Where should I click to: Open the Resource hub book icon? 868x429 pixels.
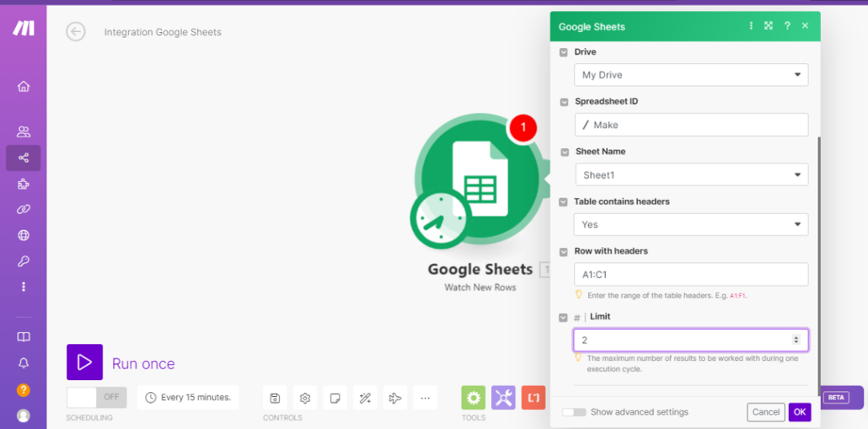click(24, 337)
